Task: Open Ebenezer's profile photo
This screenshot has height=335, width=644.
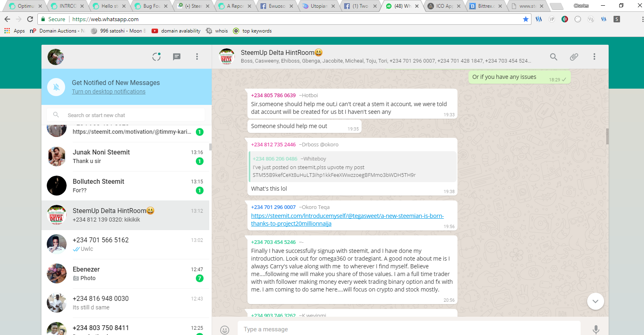Action: pyautogui.click(x=57, y=274)
